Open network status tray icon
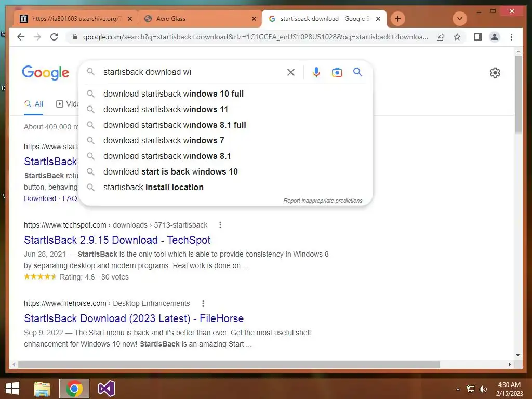The width and height of the screenshot is (532, 399). pos(471,389)
